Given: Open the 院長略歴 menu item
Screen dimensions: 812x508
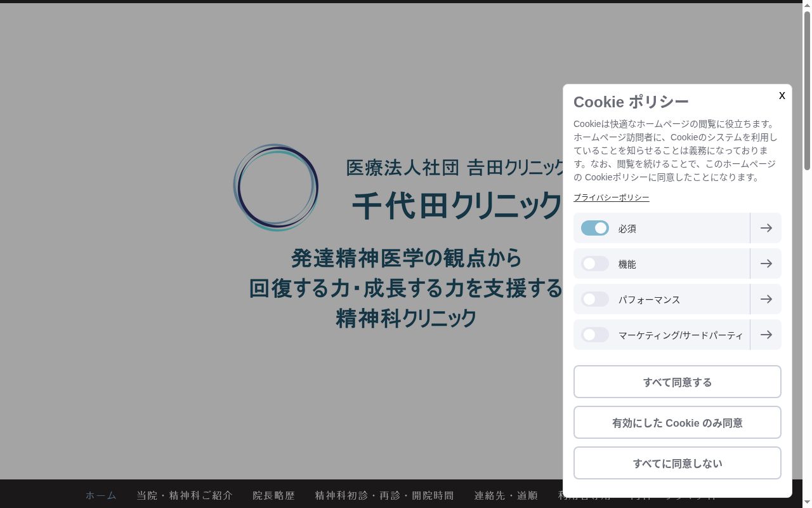Looking at the screenshot, I should pyautogui.click(x=274, y=495).
